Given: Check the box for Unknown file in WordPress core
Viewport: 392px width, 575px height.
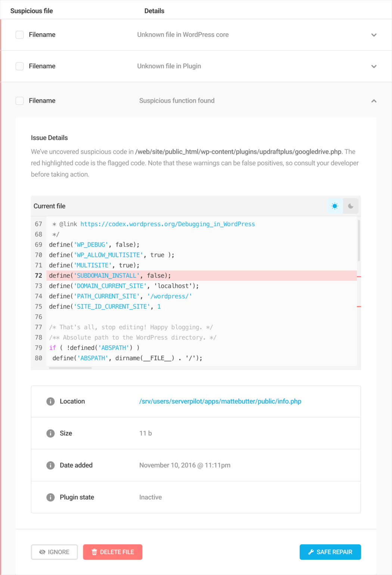Looking at the screenshot, I should (x=20, y=35).
